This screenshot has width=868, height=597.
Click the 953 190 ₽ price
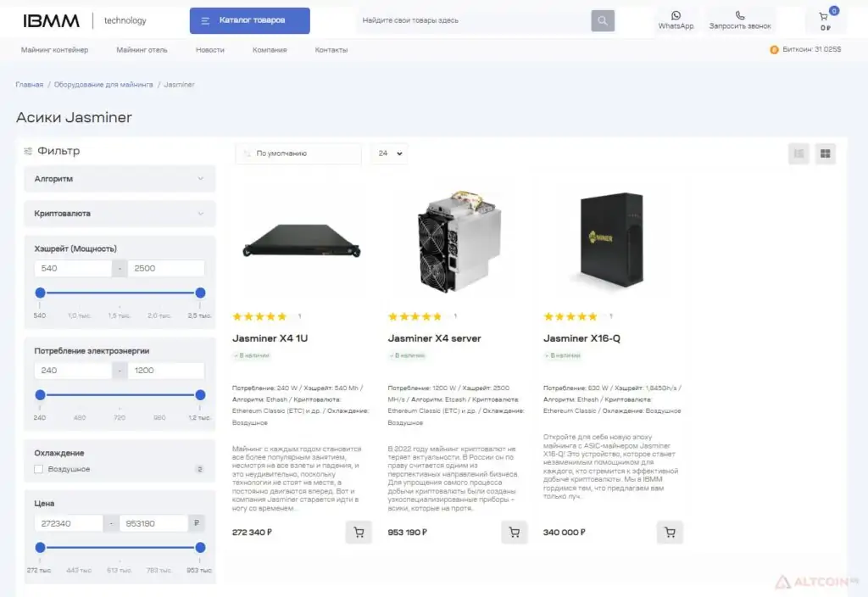(x=408, y=533)
